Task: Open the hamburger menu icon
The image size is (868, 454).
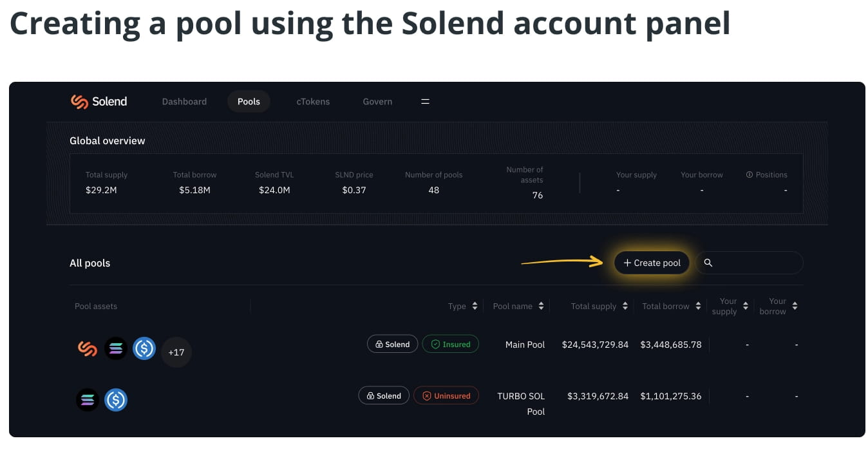Action: (x=425, y=102)
